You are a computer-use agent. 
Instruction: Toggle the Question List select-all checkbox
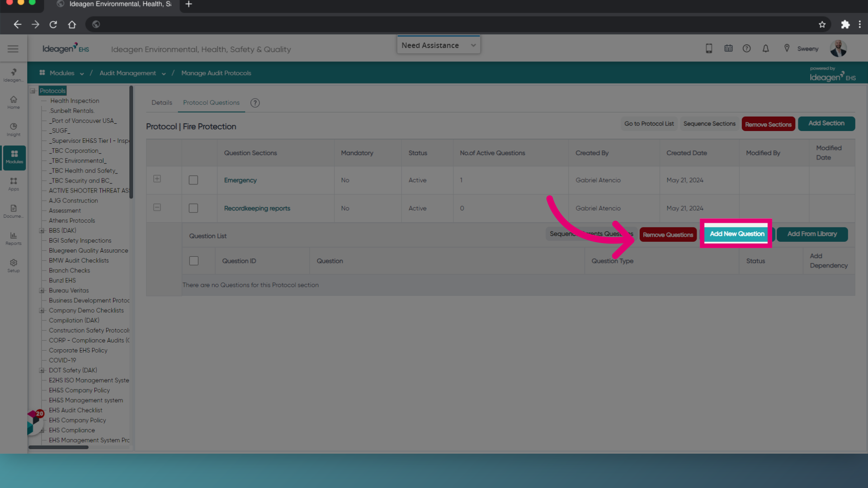tap(194, 261)
